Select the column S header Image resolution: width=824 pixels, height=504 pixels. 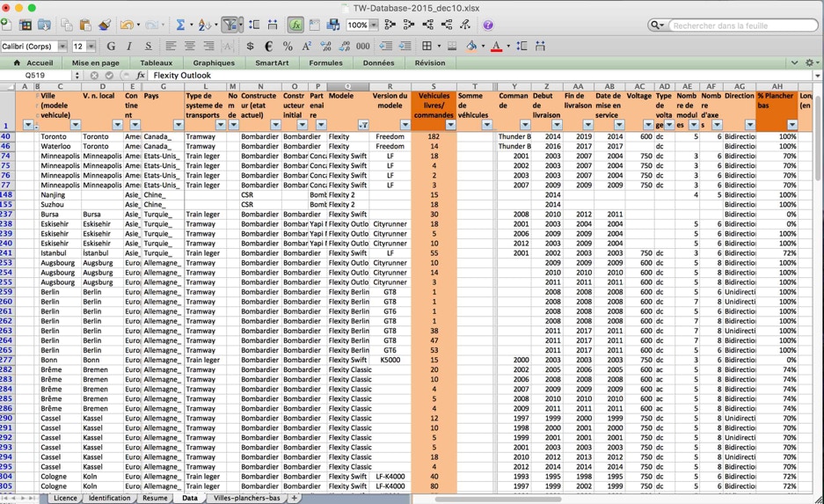[x=434, y=86]
